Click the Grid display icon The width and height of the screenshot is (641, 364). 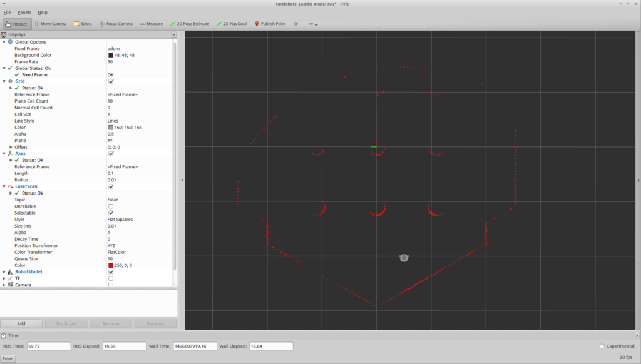(x=10, y=81)
